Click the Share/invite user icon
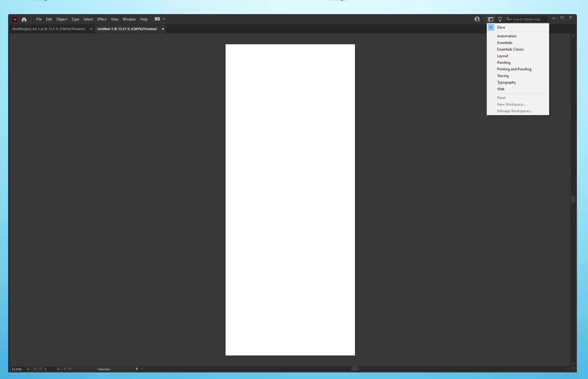 tap(477, 19)
